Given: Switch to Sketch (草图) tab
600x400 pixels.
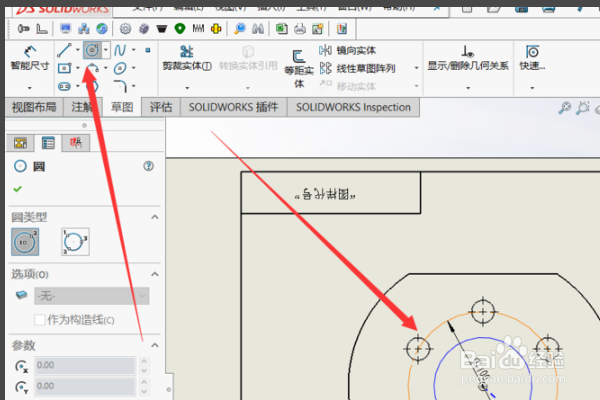Looking at the screenshot, I should 122,107.
